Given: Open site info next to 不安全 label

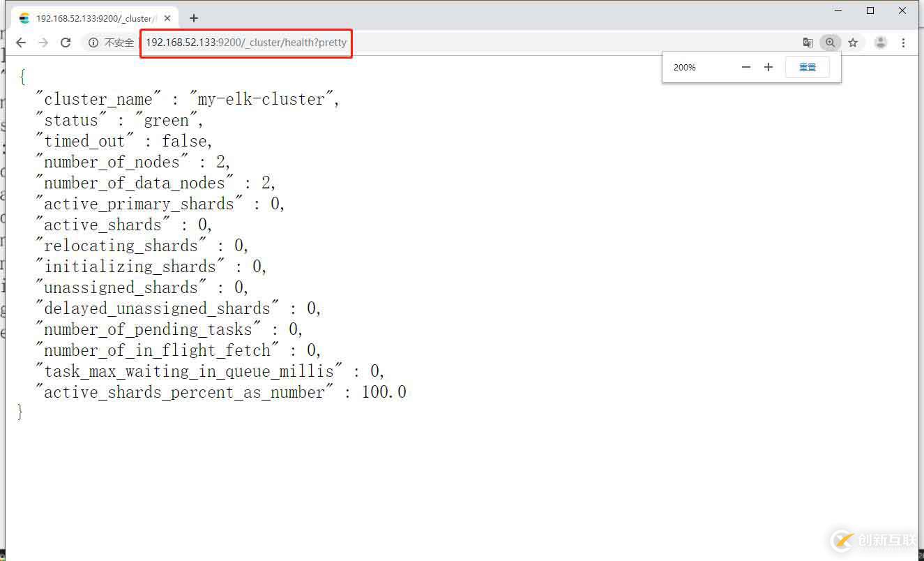Looking at the screenshot, I should click(x=93, y=43).
